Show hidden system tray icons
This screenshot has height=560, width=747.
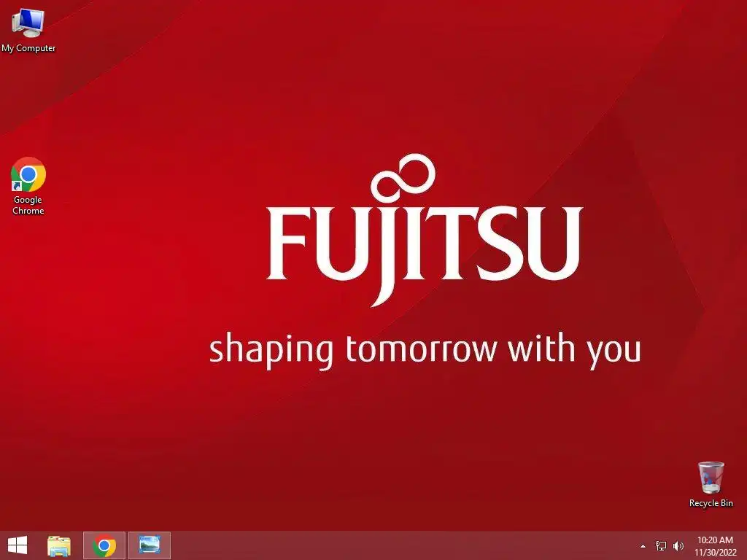click(643, 546)
